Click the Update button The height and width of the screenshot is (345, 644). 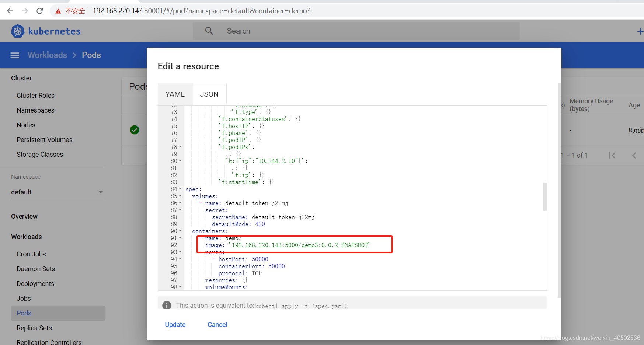[x=175, y=325]
